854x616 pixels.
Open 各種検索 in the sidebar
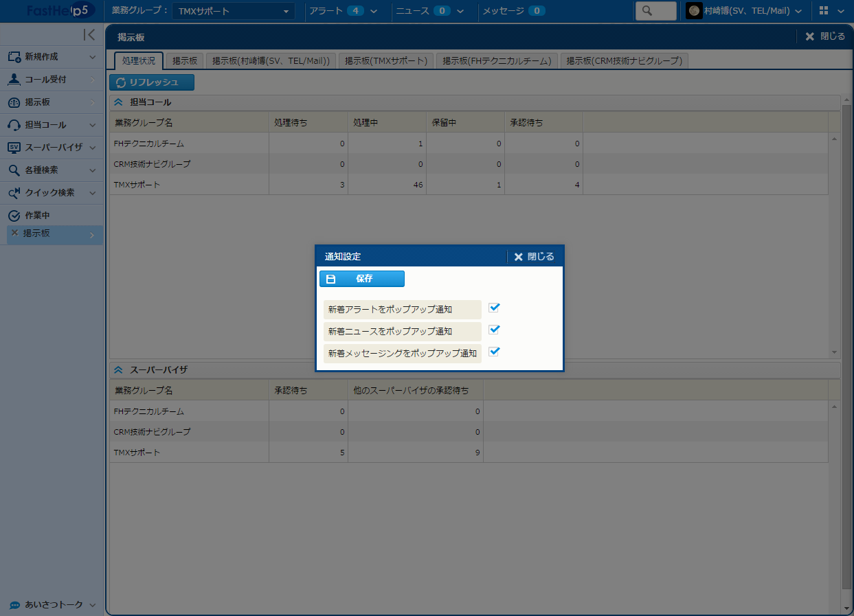(41, 170)
